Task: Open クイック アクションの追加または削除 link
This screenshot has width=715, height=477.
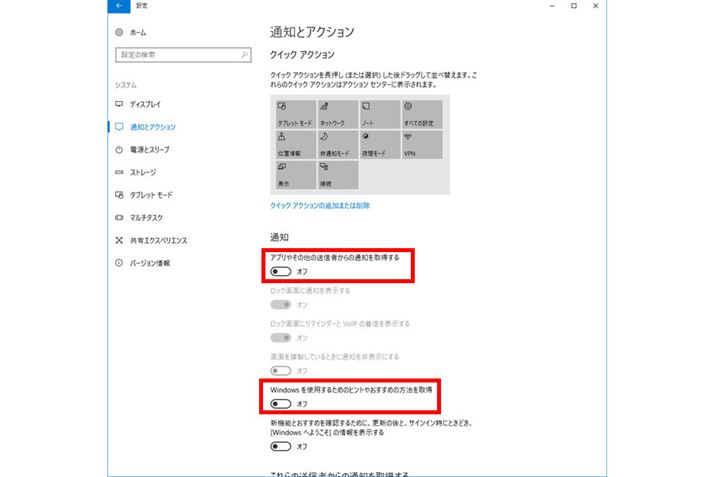Action: click(x=320, y=206)
